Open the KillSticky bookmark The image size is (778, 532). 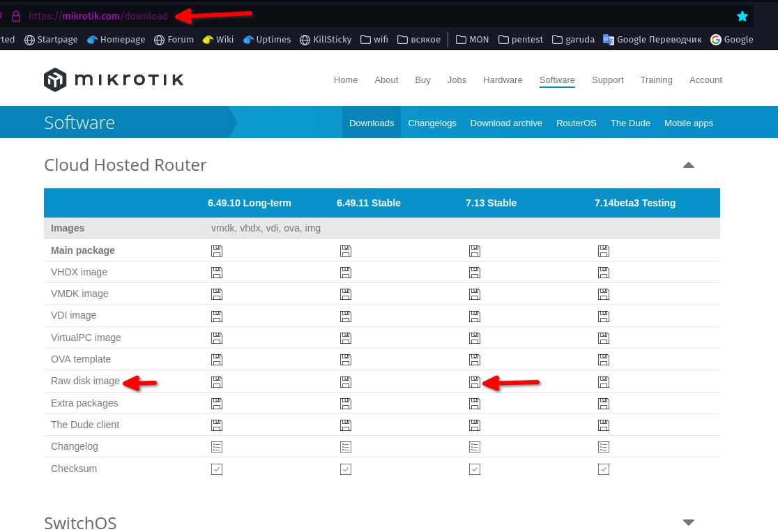click(326, 39)
